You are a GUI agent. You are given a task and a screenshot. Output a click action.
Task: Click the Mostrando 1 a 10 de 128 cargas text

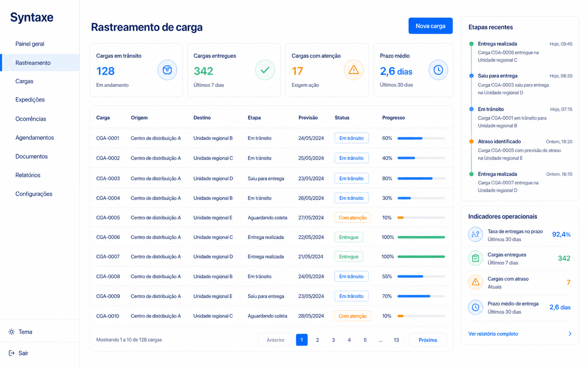pyautogui.click(x=129, y=340)
